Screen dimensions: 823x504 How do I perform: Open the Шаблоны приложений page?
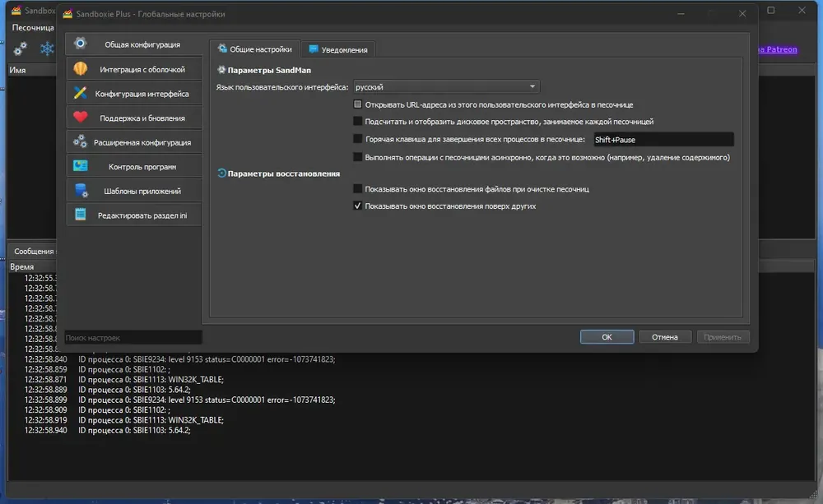[x=134, y=191]
